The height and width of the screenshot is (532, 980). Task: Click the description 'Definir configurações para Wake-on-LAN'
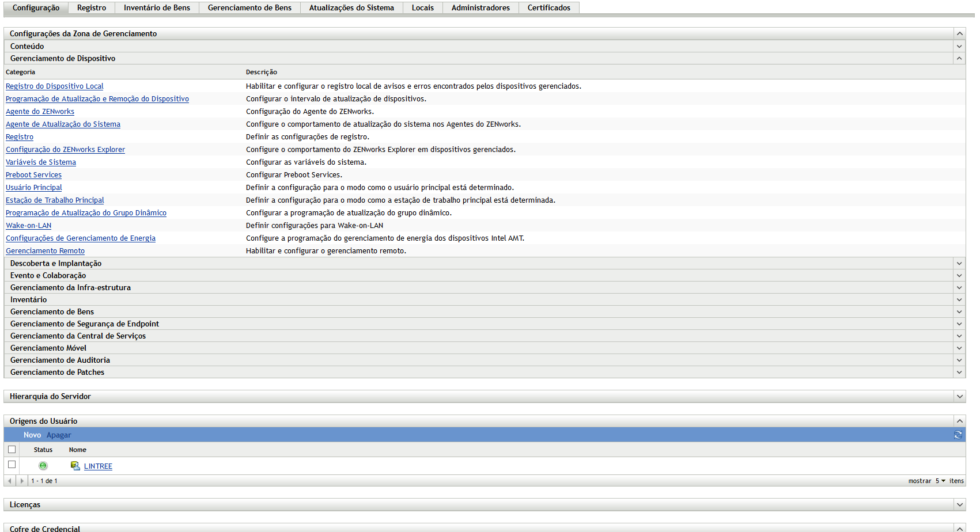[x=315, y=226]
